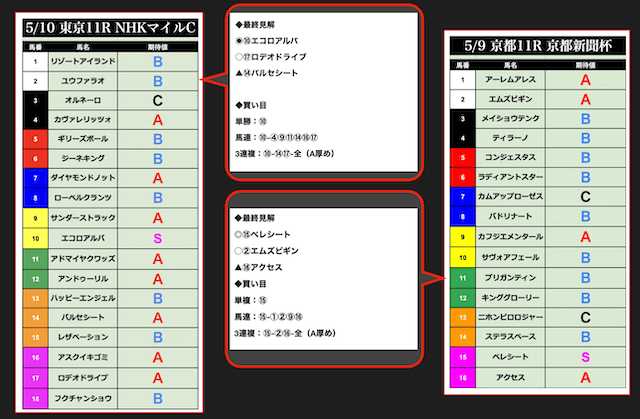Click the カヴァレリッツォ horse name cell
Screen dimensions: 640x419
pos(83,120)
